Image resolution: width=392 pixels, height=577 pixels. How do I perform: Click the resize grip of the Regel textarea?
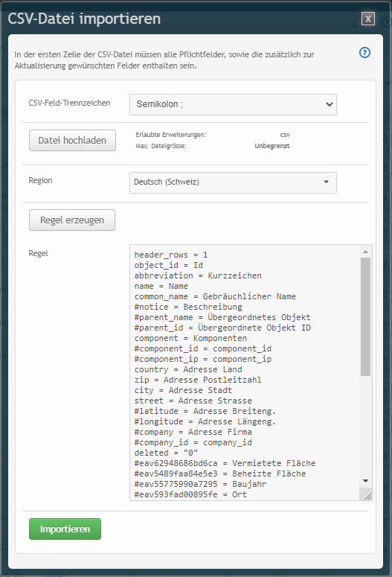pyautogui.click(x=367, y=497)
